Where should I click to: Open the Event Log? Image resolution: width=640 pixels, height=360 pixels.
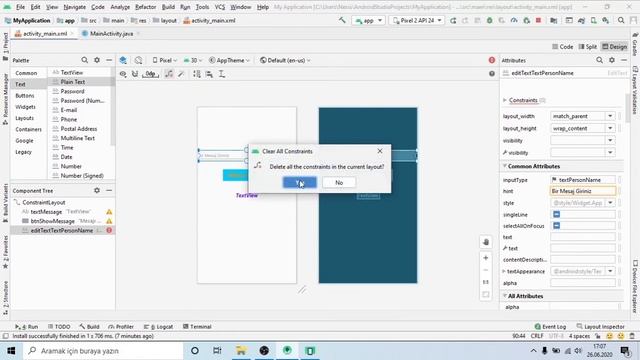(x=550, y=327)
